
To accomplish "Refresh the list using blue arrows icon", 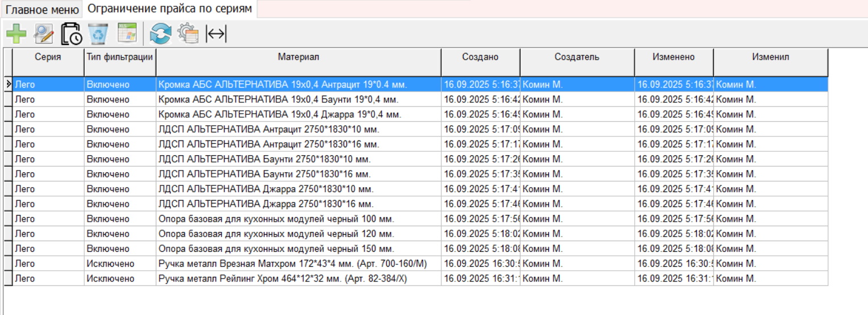I will 160,34.
